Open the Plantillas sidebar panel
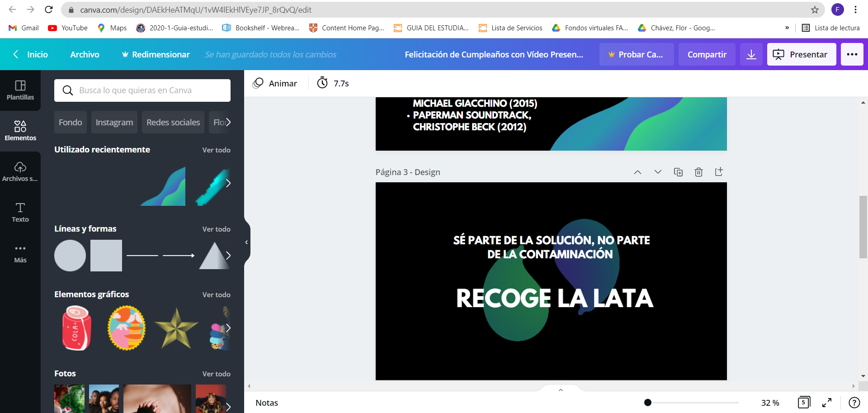The width and height of the screenshot is (868, 413). [20, 90]
